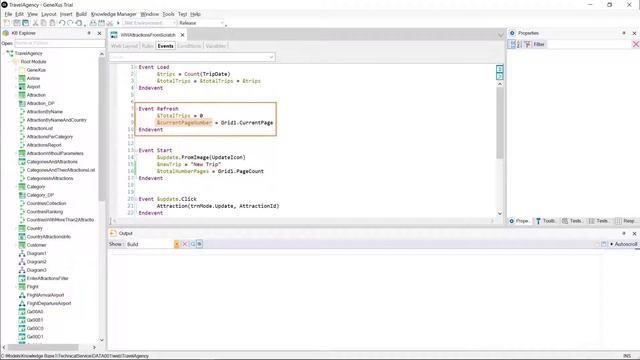Select the Toolbox tab at panel bottom
This screenshot has height=360, width=640.
[545, 221]
